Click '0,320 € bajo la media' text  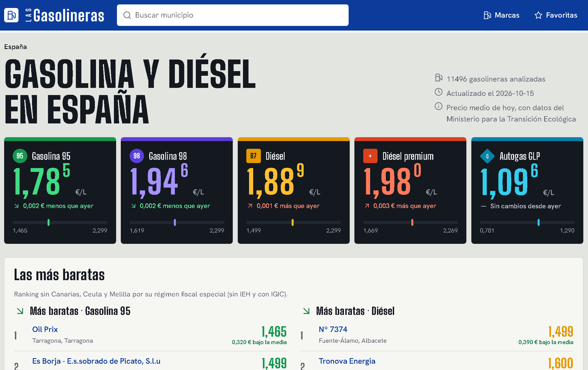(259, 342)
